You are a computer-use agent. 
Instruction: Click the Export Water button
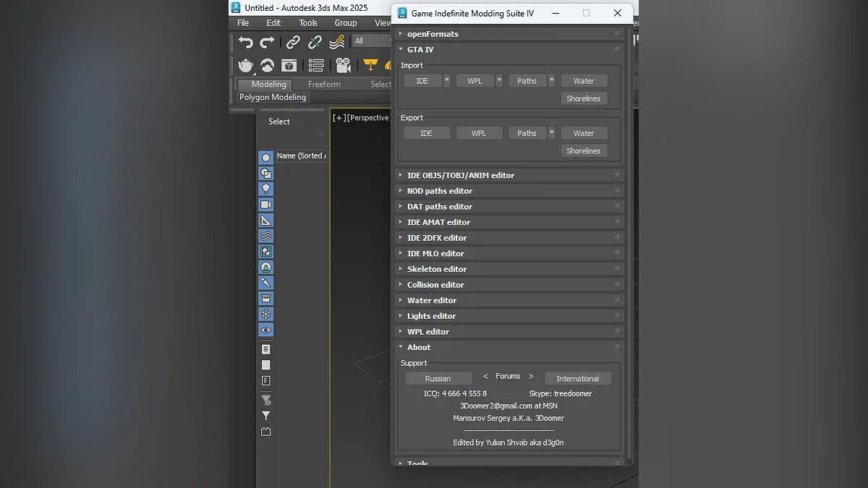584,133
